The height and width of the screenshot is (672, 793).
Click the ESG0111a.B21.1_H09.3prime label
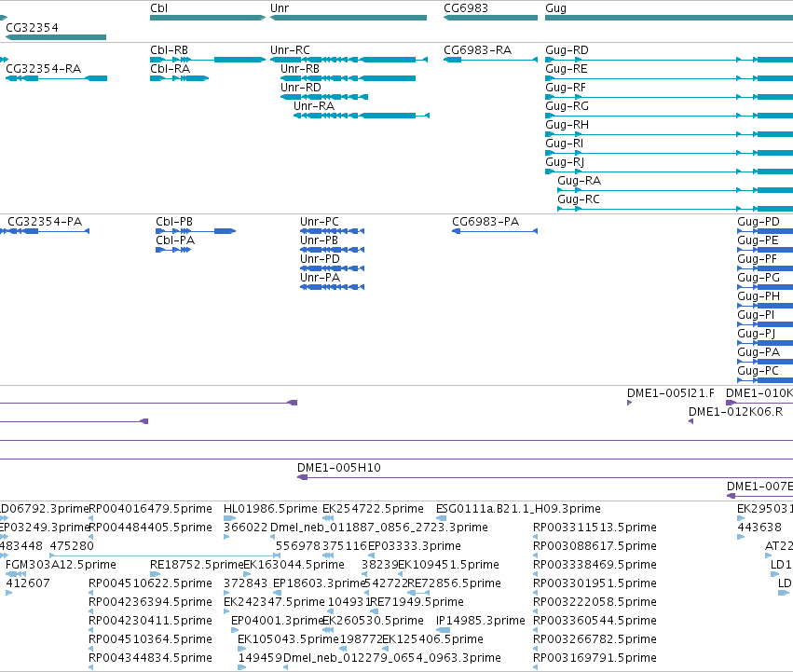[518, 509]
